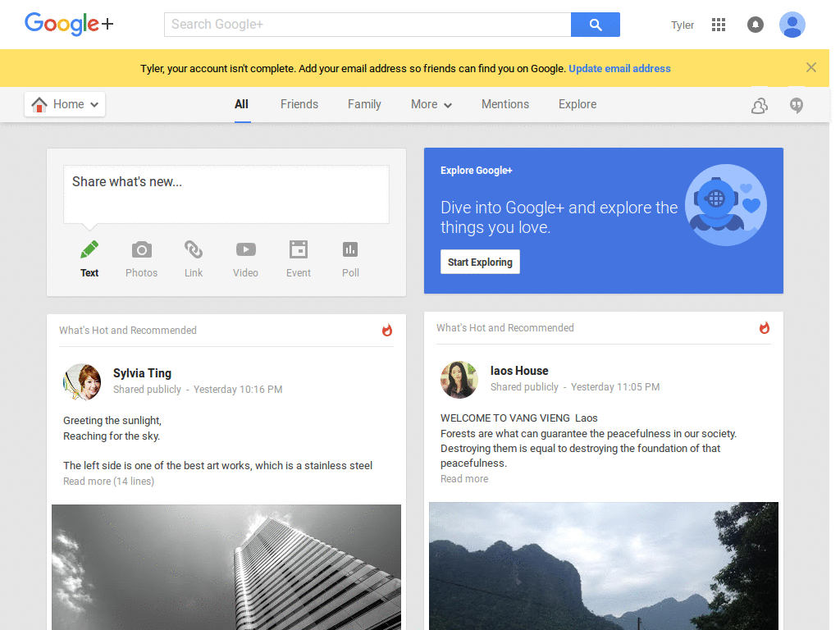Open the Google apps grid
Image resolution: width=840 pixels, height=630 pixels.
(719, 25)
